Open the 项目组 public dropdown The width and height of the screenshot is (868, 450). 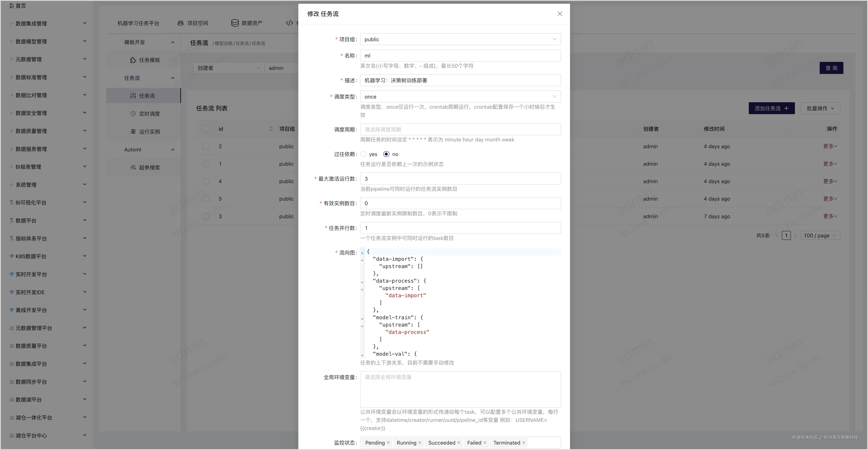point(460,39)
